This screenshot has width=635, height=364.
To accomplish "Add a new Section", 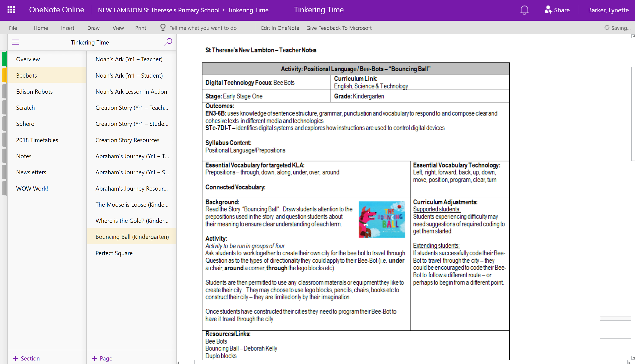I will [x=26, y=358].
